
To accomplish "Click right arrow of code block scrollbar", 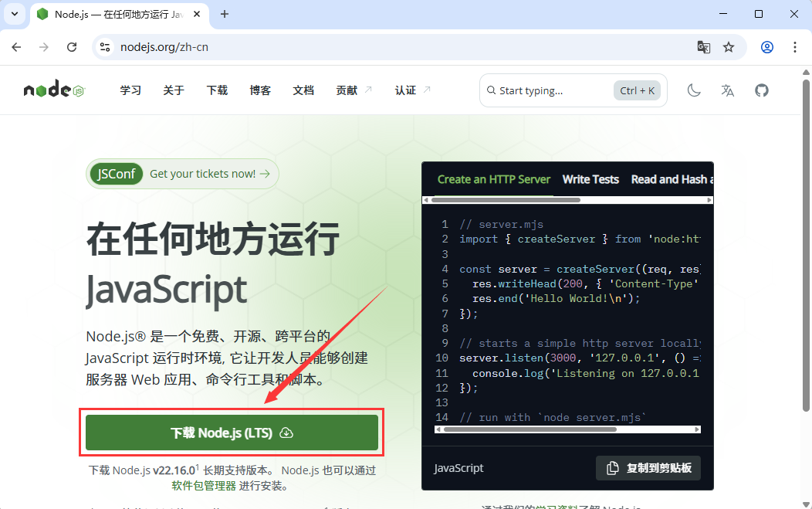I will [697, 429].
